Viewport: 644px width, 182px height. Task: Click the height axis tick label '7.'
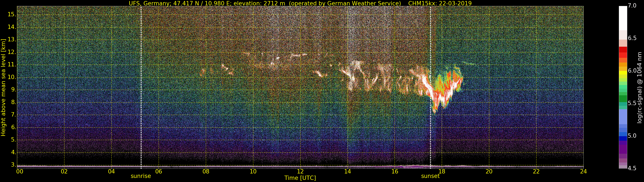point(13,115)
